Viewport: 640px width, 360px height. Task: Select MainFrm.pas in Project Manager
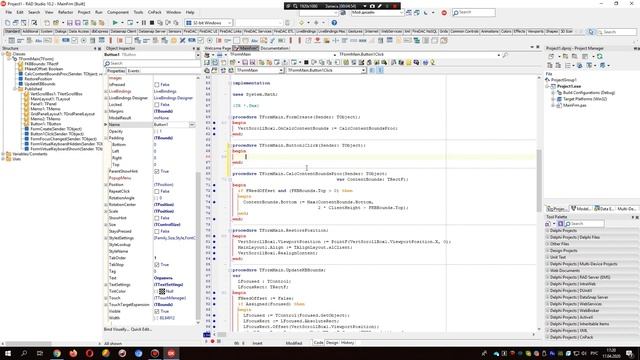pyautogui.click(x=575, y=105)
